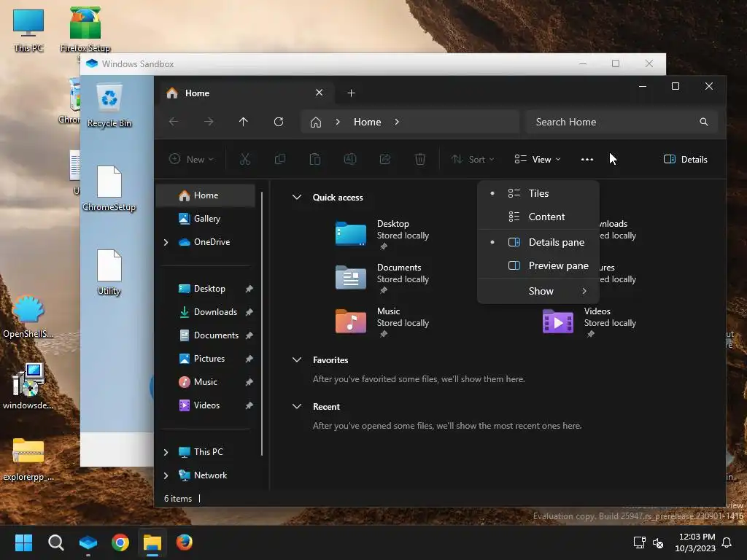
Task: Unpin Desktop from sidebar via pin icon
Action: point(249,289)
